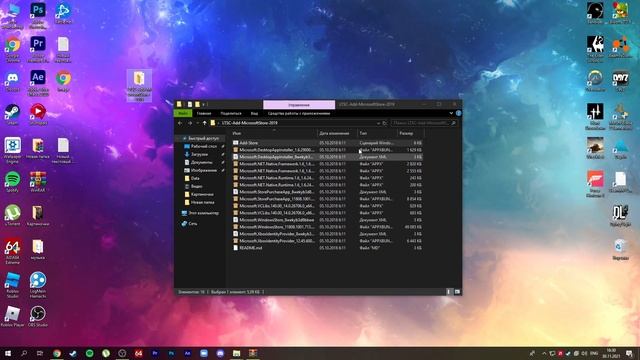Click the taskbar clock and date
This screenshot has height=360, width=640.
coord(611,353)
